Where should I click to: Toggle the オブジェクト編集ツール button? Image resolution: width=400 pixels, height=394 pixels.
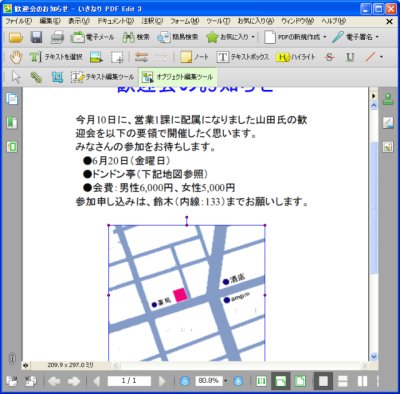[178, 77]
